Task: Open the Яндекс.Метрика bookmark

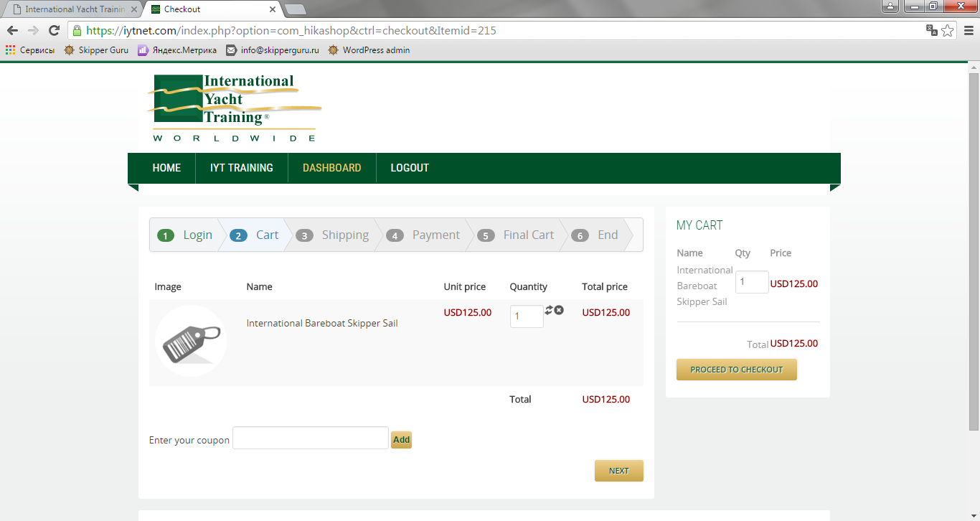Action: (x=177, y=50)
